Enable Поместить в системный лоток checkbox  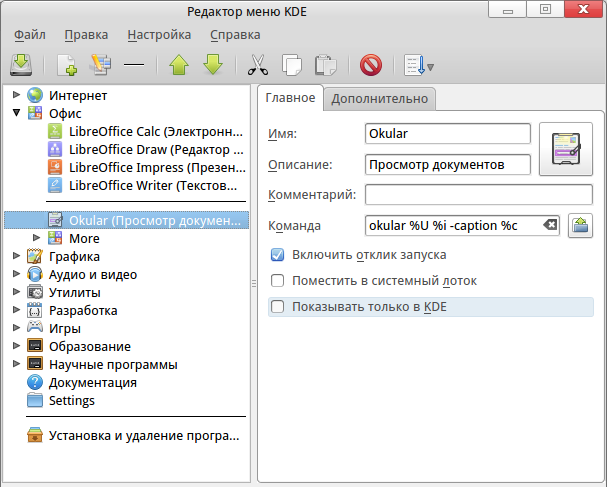pyautogui.click(x=277, y=280)
